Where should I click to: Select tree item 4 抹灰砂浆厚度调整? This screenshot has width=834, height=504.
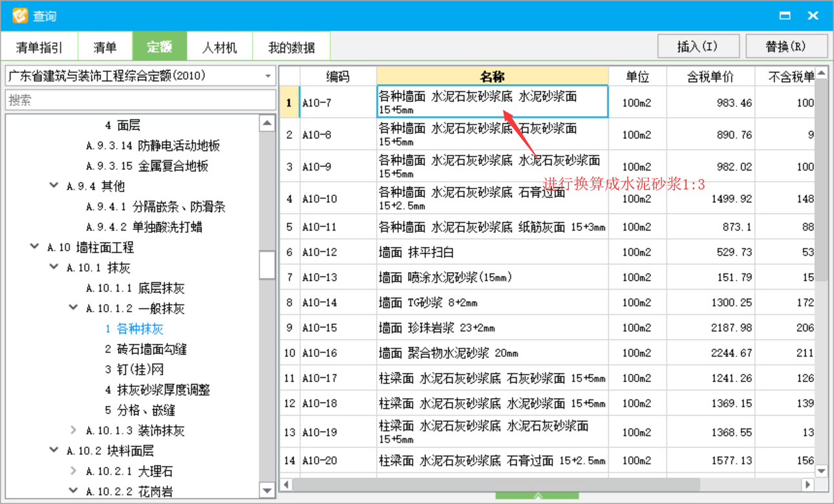tap(158, 390)
